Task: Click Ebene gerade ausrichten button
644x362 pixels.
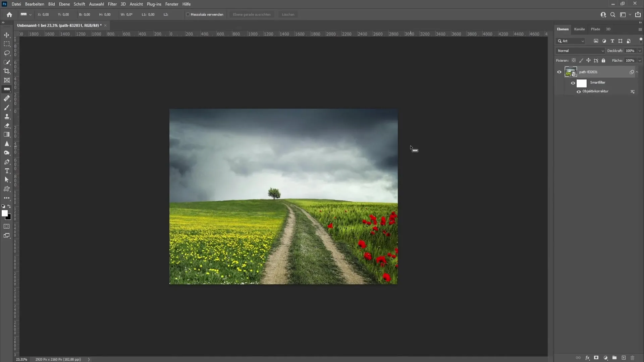Action: point(252,15)
